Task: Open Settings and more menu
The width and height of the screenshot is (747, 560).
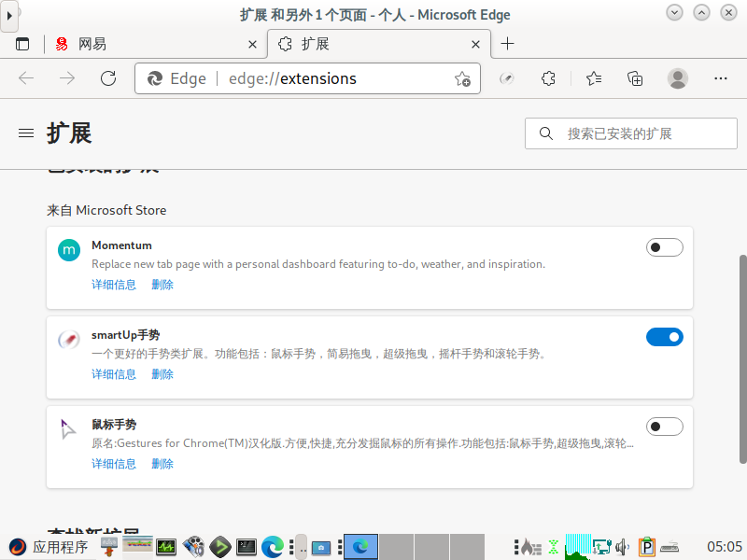Action: (720, 78)
